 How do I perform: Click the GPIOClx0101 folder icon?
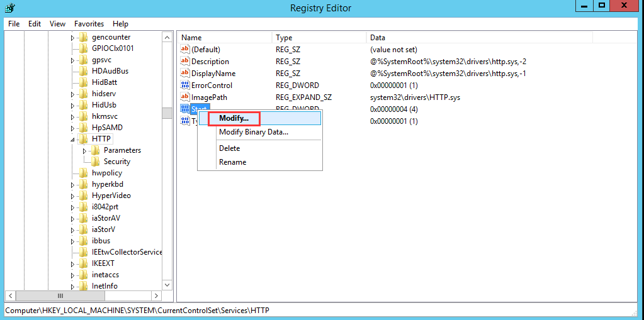click(x=83, y=48)
